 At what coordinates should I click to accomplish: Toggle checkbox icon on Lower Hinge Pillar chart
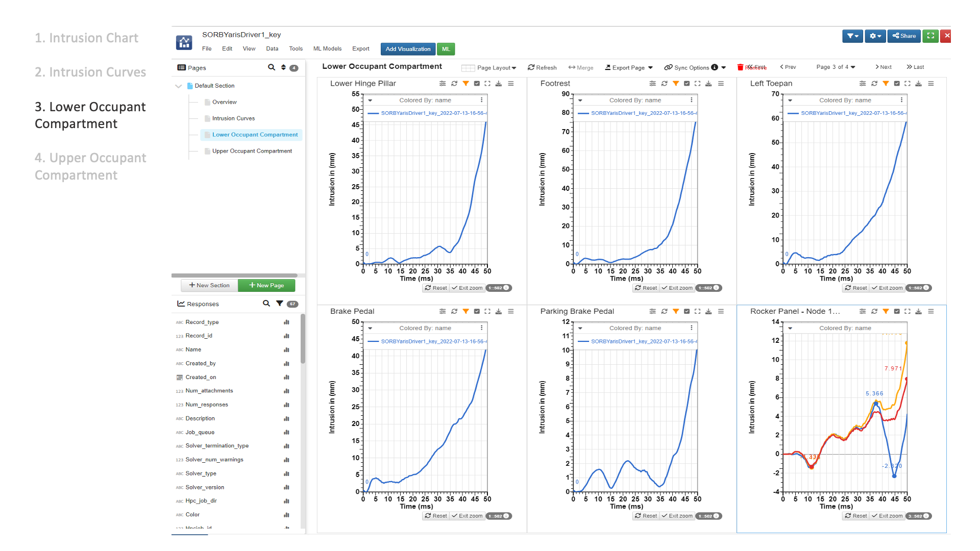(x=477, y=84)
